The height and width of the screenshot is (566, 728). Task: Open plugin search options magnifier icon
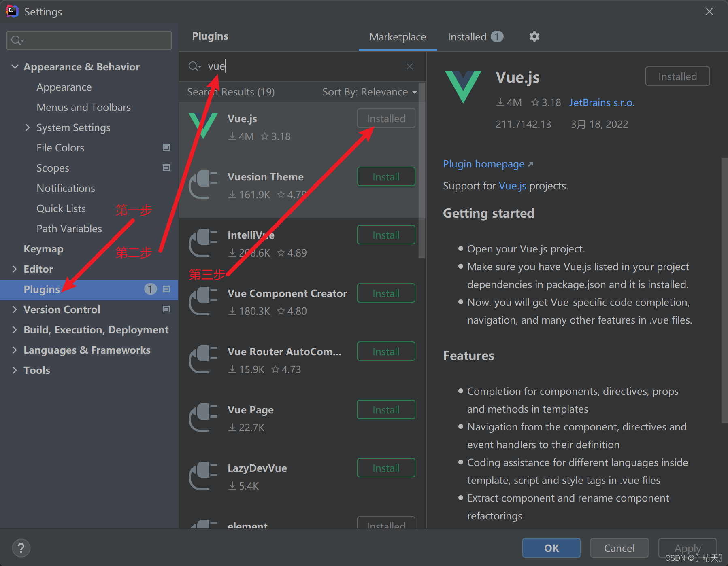(195, 66)
